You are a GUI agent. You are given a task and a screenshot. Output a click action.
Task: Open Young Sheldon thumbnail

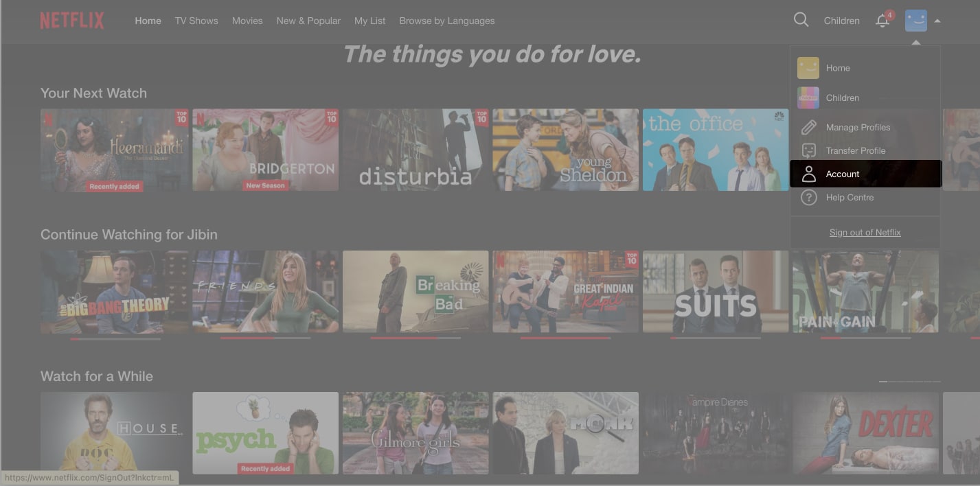(565, 150)
